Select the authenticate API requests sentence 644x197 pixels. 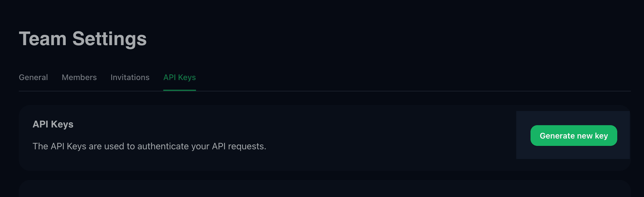tap(150, 146)
